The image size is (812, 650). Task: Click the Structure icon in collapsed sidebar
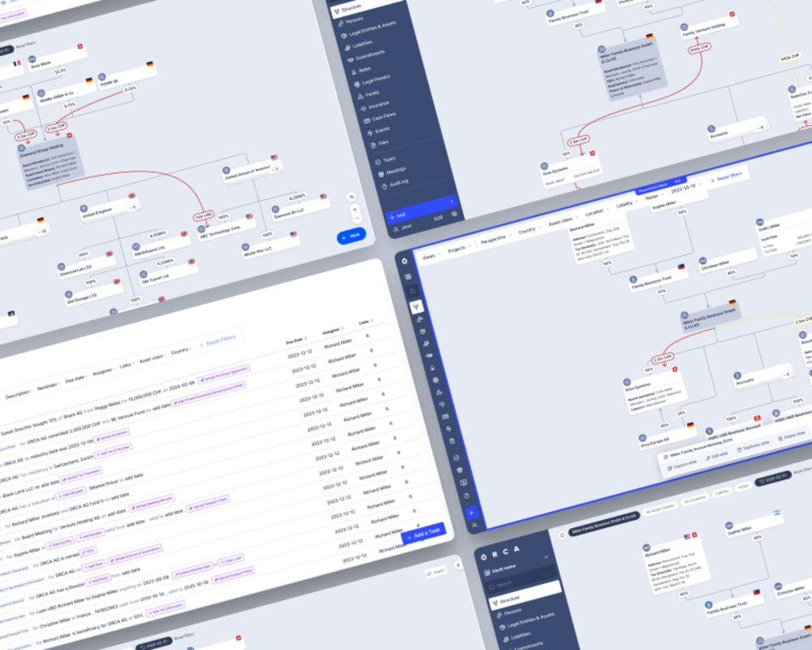click(x=417, y=307)
